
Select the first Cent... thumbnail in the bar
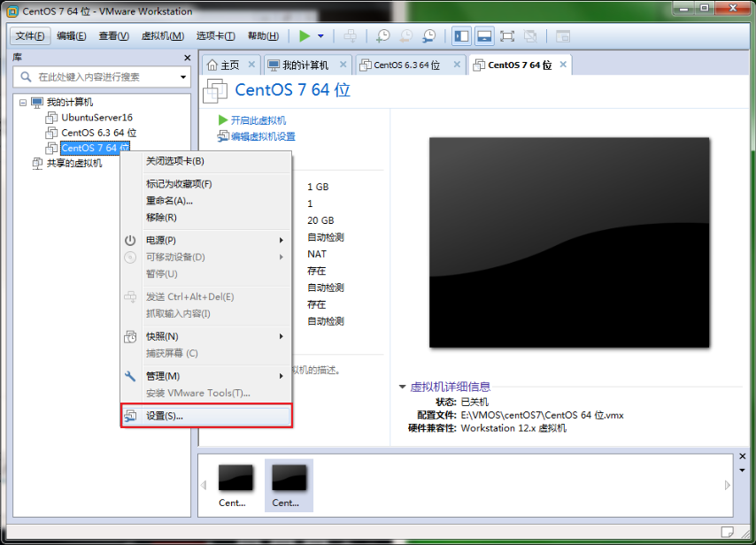(x=235, y=485)
